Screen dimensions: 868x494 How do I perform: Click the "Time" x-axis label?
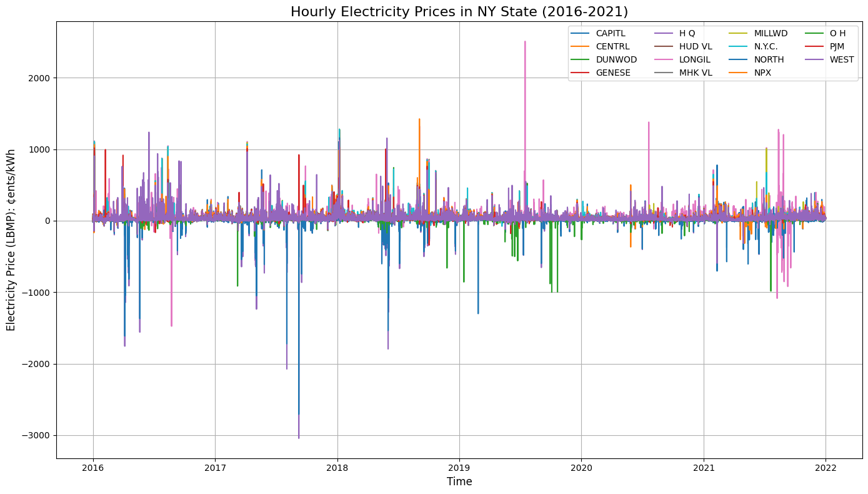coord(459,481)
